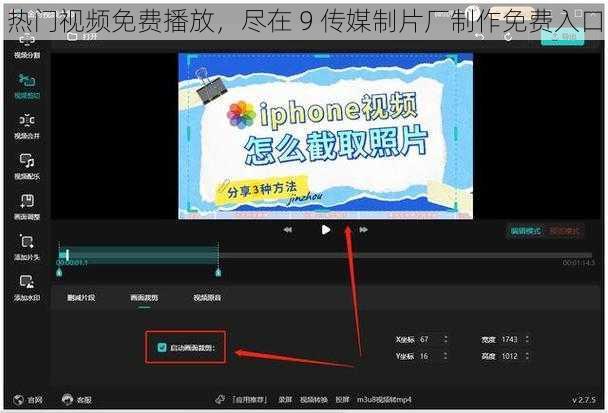Open the m3u8 to mp4 link in footer
608x413 pixels.
click(x=384, y=399)
